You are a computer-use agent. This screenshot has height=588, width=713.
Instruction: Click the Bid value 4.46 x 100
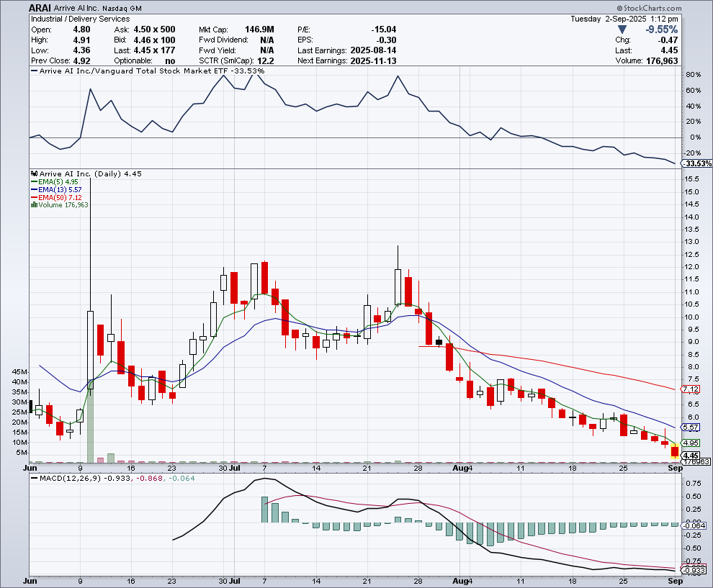(x=154, y=40)
